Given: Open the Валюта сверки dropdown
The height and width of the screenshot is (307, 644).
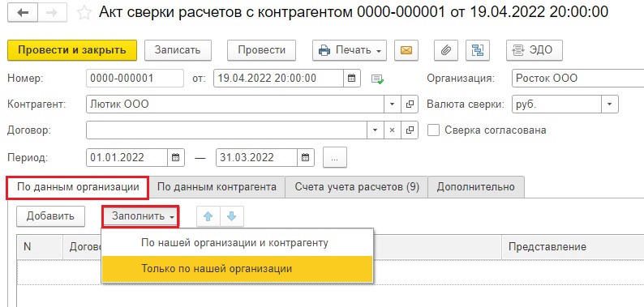Looking at the screenshot, I should click(x=610, y=104).
